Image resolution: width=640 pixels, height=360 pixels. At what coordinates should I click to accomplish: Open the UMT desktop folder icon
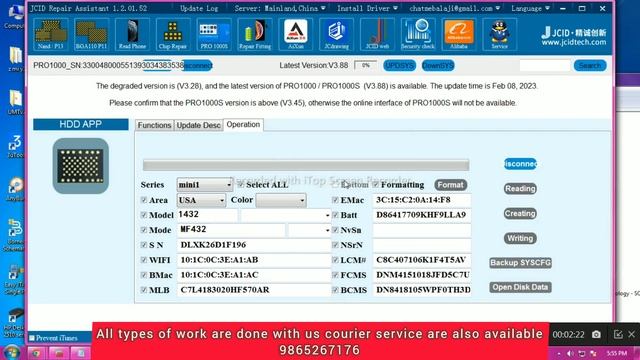coord(15,102)
